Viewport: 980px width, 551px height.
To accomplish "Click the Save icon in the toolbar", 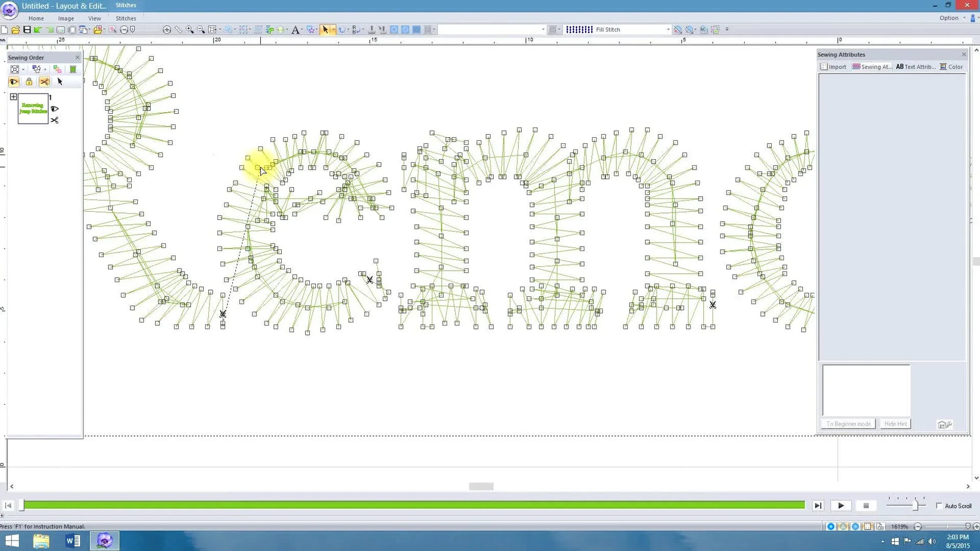I will tap(26, 29).
